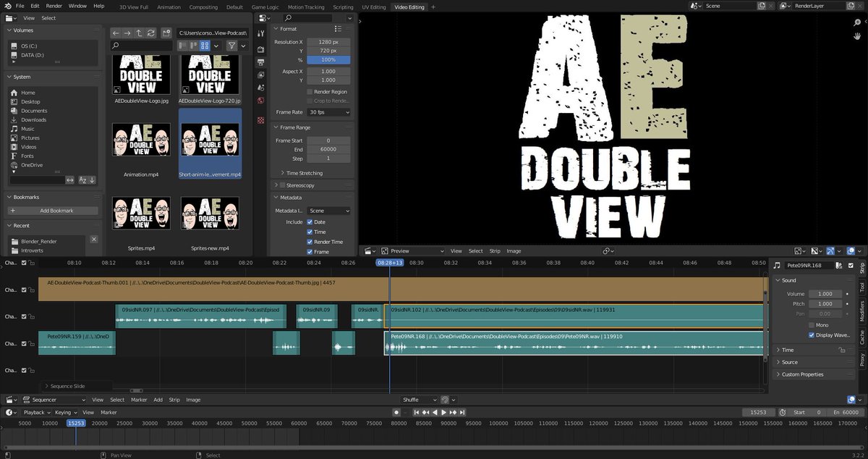Select the zoom magnifier tool in preview
This screenshot has height=459, width=868.
click(x=857, y=23)
